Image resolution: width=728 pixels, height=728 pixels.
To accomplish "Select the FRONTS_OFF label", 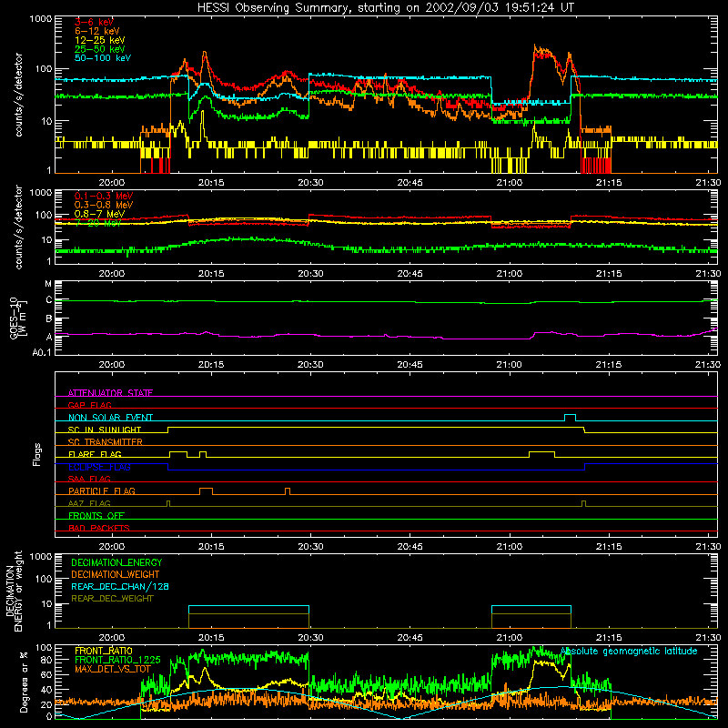I will (x=96, y=516).
